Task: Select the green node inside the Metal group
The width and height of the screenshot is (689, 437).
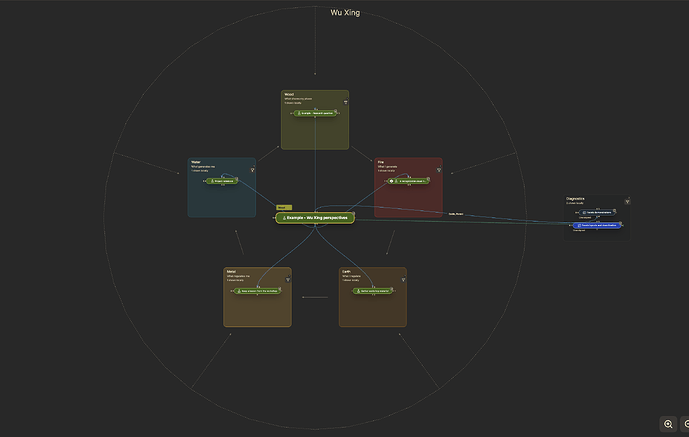Action: click(x=257, y=291)
